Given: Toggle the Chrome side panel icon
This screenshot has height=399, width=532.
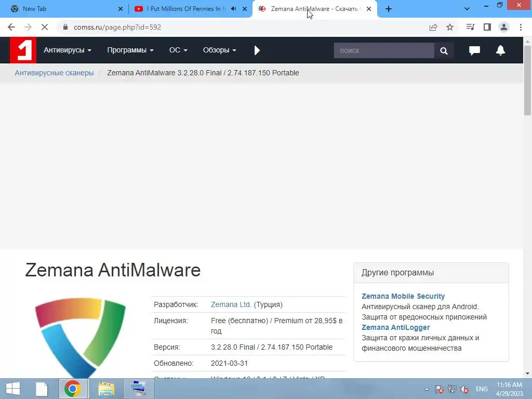Looking at the screenshot, I should click(487, 27).
